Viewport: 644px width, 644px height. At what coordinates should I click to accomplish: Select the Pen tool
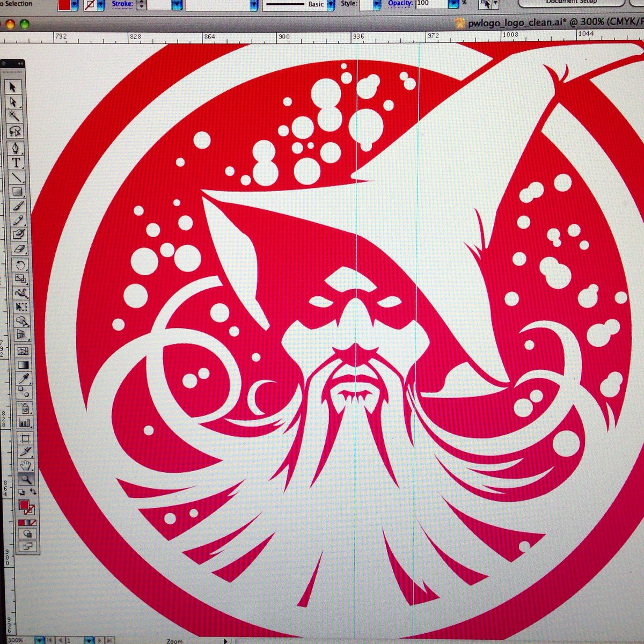(x=16, y=149)
